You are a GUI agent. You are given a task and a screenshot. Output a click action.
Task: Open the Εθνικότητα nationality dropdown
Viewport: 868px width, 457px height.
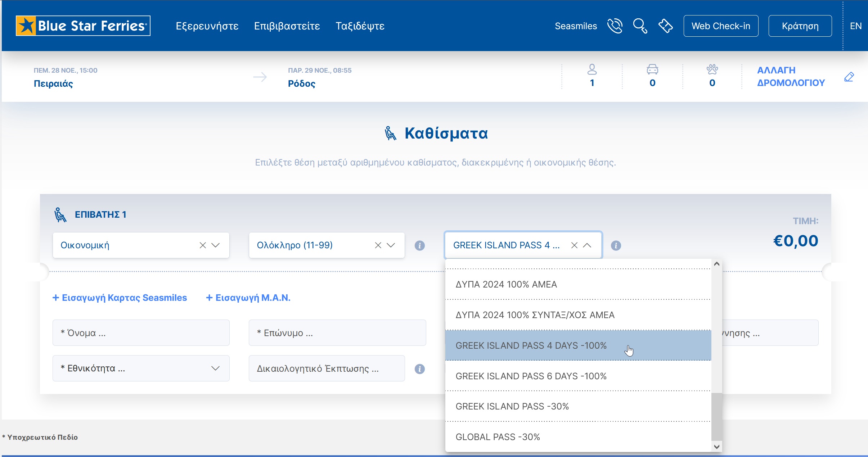coord(141,368)
